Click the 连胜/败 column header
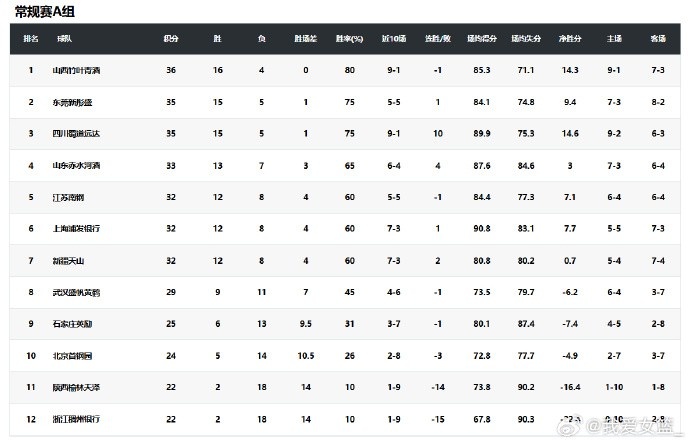The width and height of the screenshot is (690, 443). [438, 38]
